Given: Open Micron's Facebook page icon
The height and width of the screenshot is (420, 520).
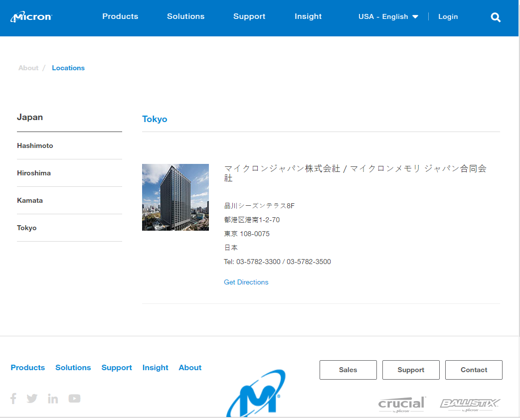Looking at the screenshot, I should (13, 398).
